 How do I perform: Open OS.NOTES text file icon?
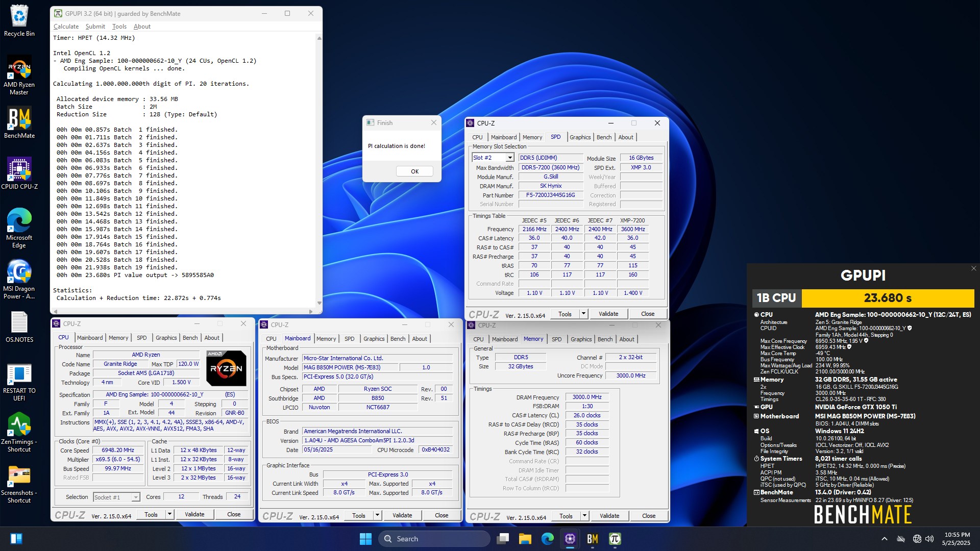[19, 327]
